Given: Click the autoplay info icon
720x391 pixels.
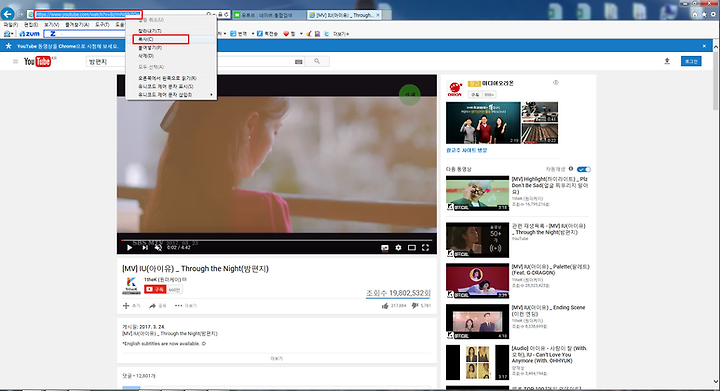Looking at the screenshot, I should click(571, 169).
